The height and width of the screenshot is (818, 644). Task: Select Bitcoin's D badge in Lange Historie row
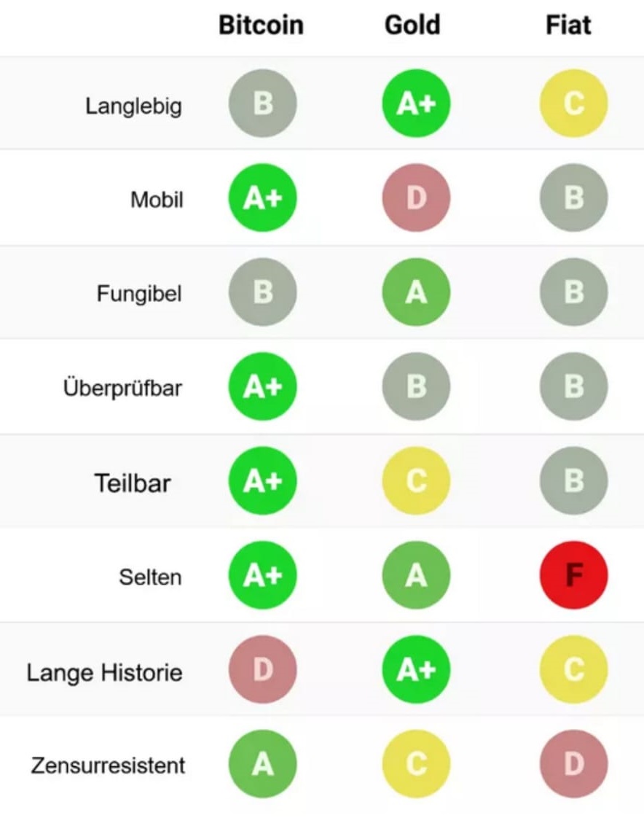(x=263, y=669)
